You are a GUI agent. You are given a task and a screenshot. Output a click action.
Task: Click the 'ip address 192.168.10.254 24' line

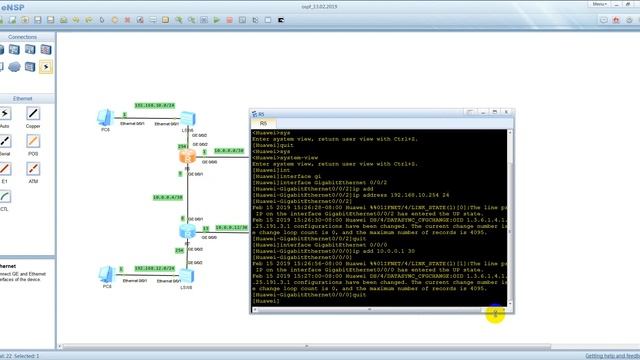[350, 195]
